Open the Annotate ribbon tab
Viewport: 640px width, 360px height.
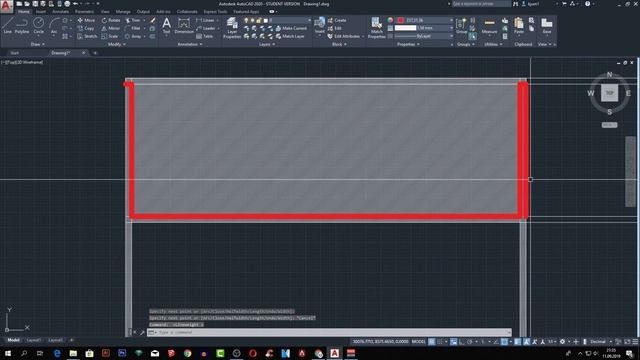pyautogui.click(x=60, y=12)
